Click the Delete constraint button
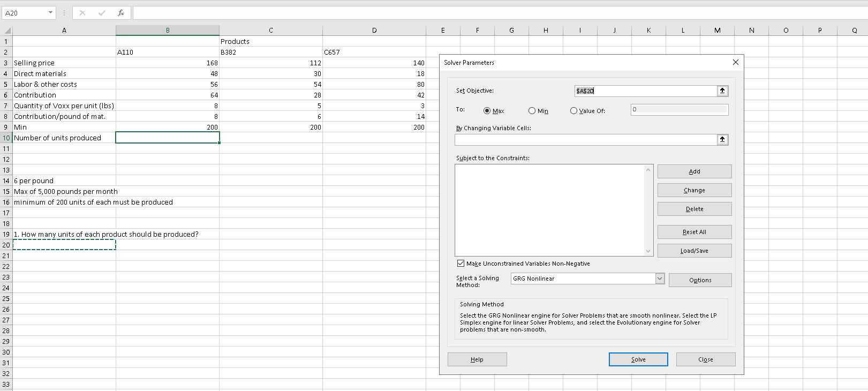868x391 pixels. [x=695, y=209]
